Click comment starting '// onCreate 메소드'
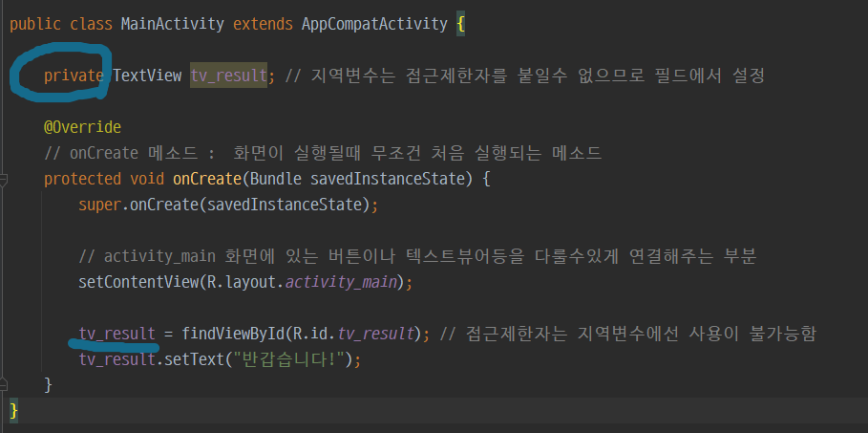This screenshot has height=433, width=868. pos(323,154)
